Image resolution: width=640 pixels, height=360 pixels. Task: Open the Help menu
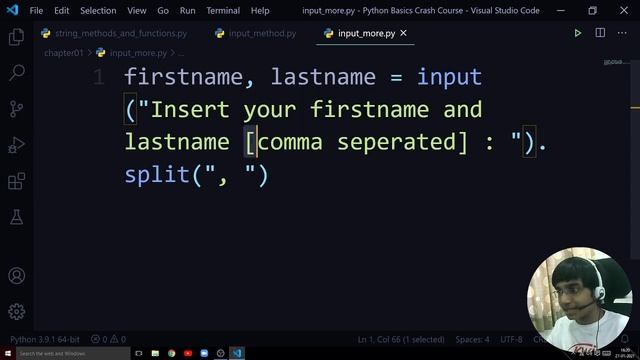pyautogui.click(x=260, y=11)
